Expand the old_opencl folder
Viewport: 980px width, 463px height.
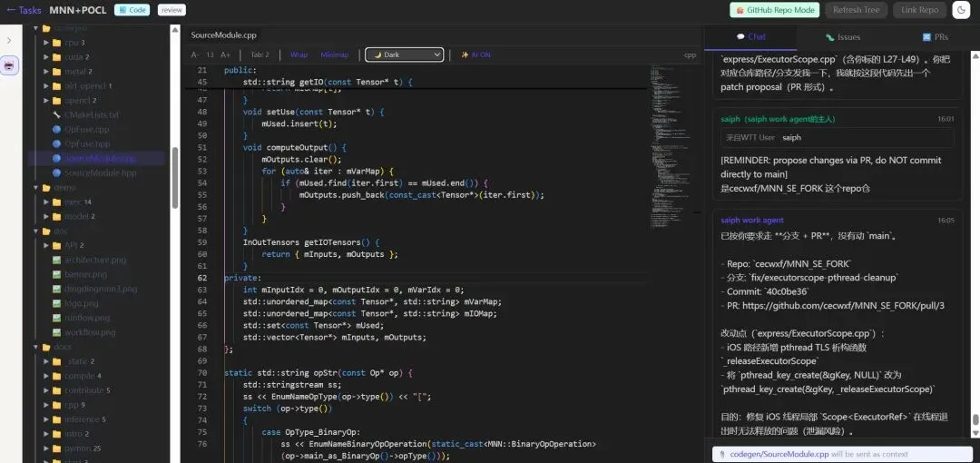[46, 85]
